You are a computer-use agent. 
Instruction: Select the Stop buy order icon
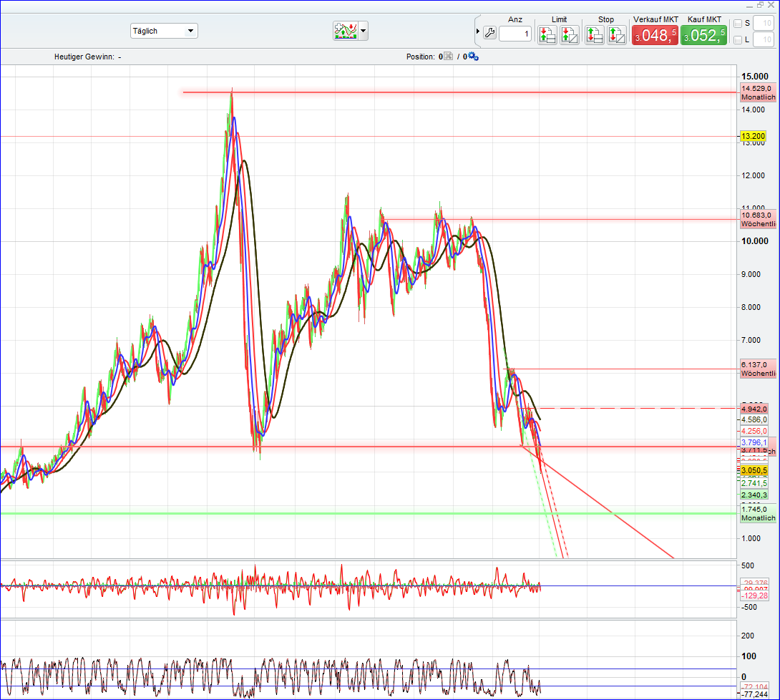point(595,34)
